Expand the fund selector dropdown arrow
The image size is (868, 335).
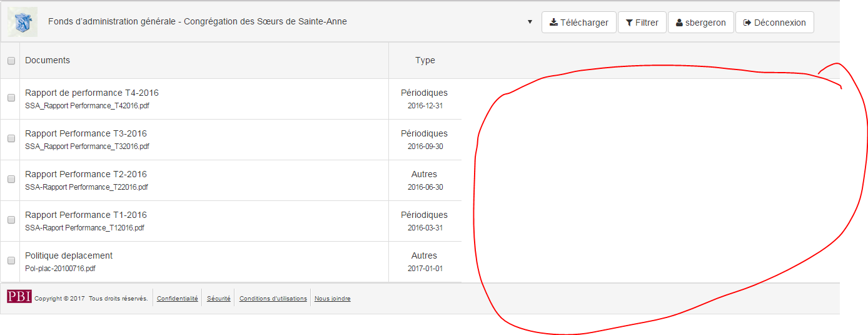[x=530, y=22]
